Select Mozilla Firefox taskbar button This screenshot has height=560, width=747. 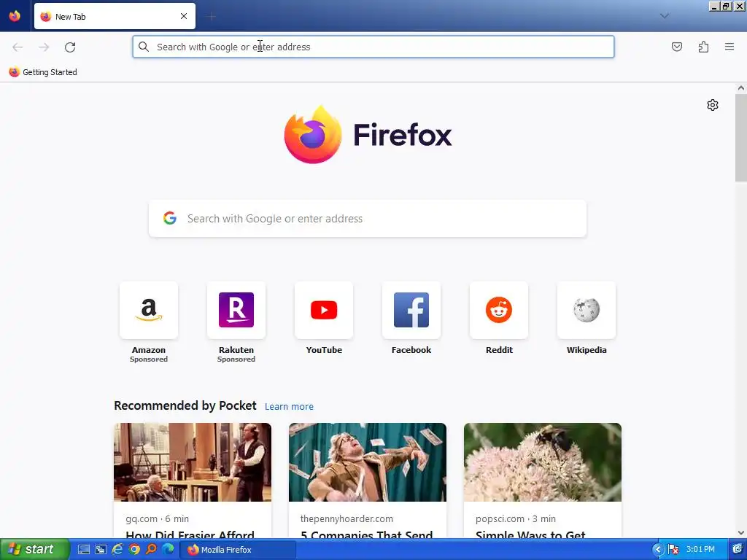238,550
